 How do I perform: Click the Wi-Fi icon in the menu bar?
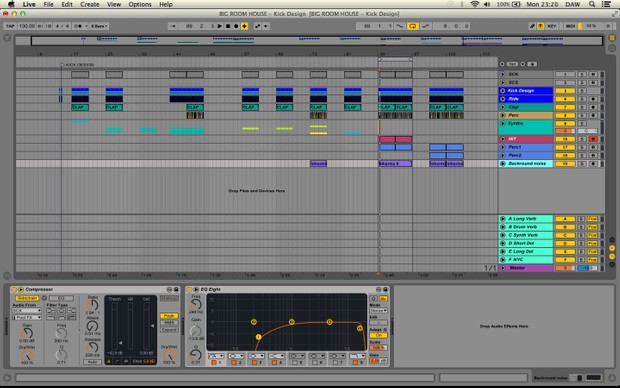click(474, 4)
